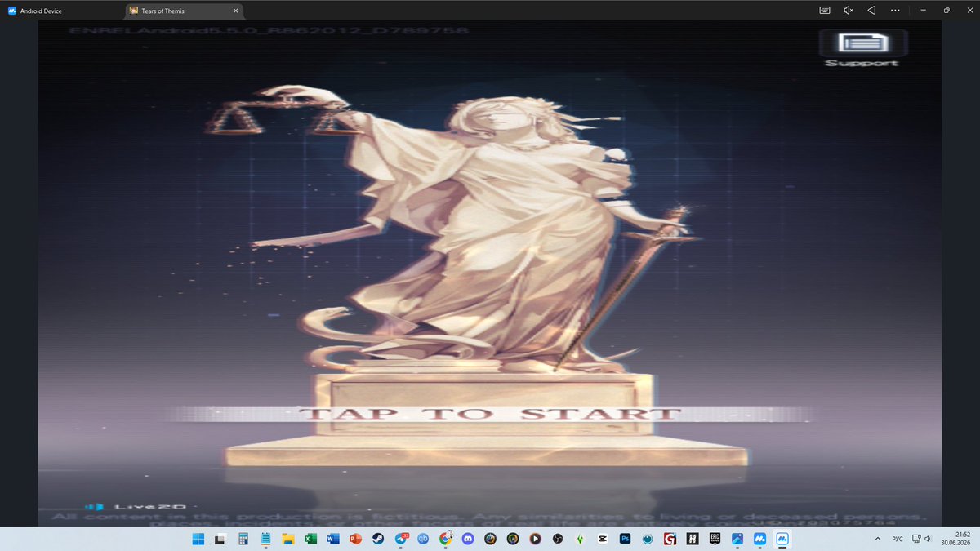Open the Photos app on taskbar
The width and height of the screenshot is (980, 551).
pos(737,539)
